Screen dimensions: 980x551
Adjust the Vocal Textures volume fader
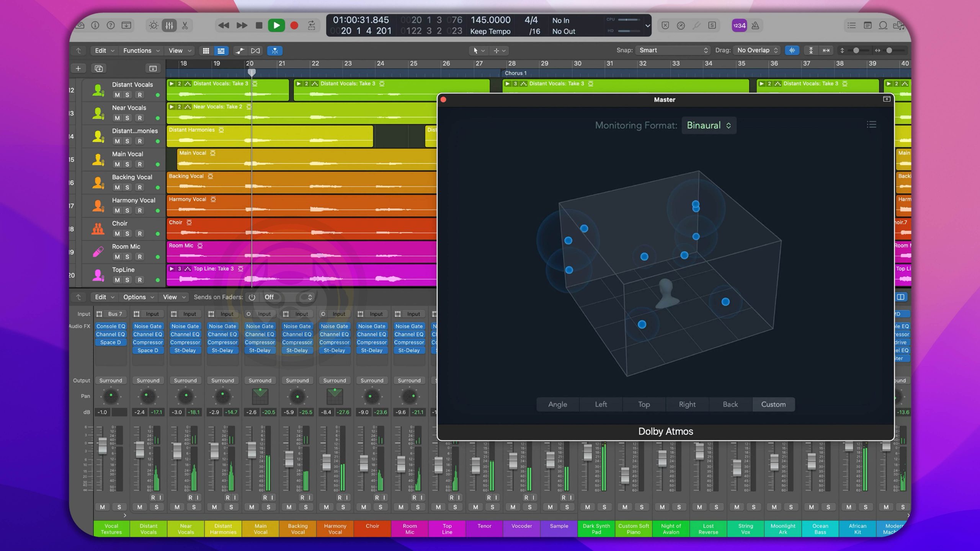coord(102,445)
